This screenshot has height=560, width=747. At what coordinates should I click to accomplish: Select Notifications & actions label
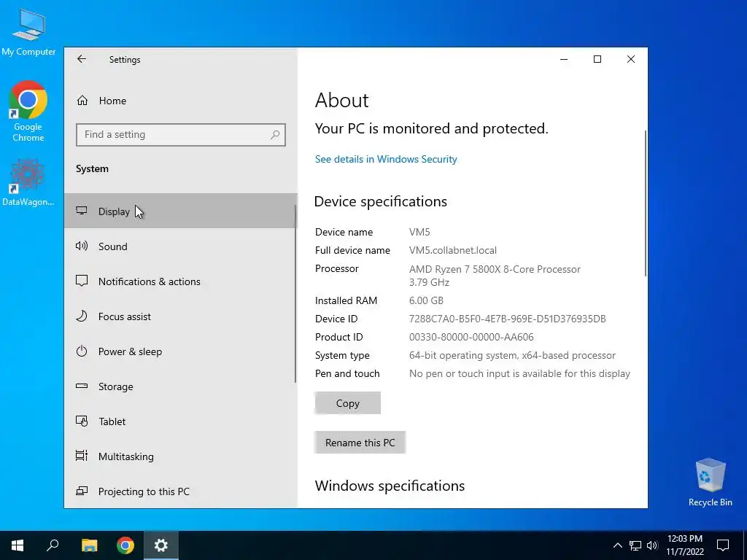149,281
